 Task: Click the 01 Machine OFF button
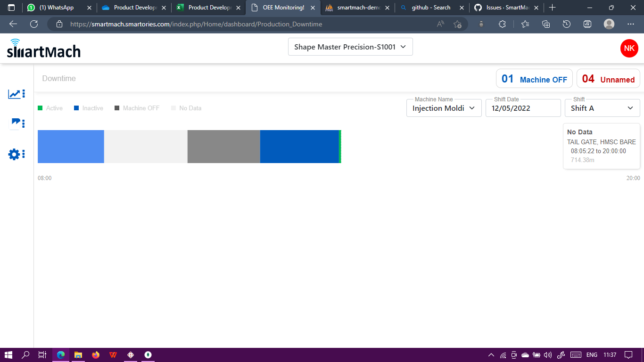[534, 78]
